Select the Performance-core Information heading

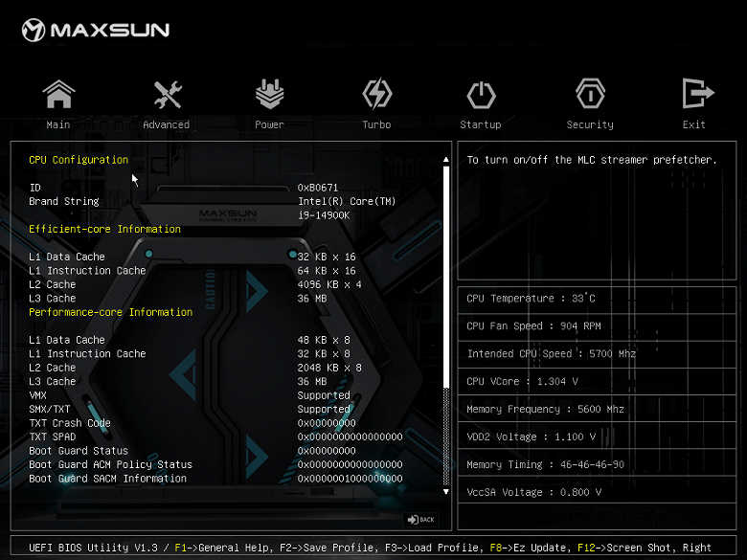[x=110, y=312]
